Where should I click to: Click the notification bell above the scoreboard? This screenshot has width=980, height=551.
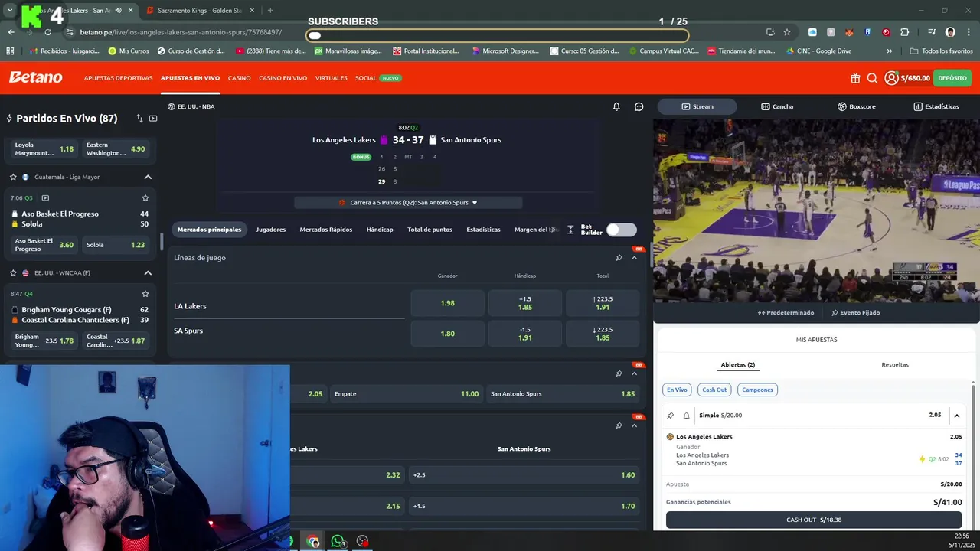[616, 106]
